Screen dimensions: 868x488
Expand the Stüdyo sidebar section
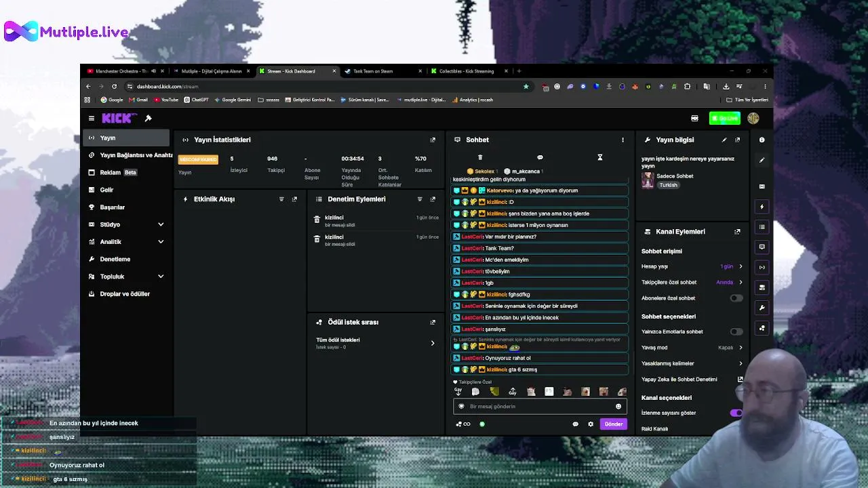coord(161,224)
